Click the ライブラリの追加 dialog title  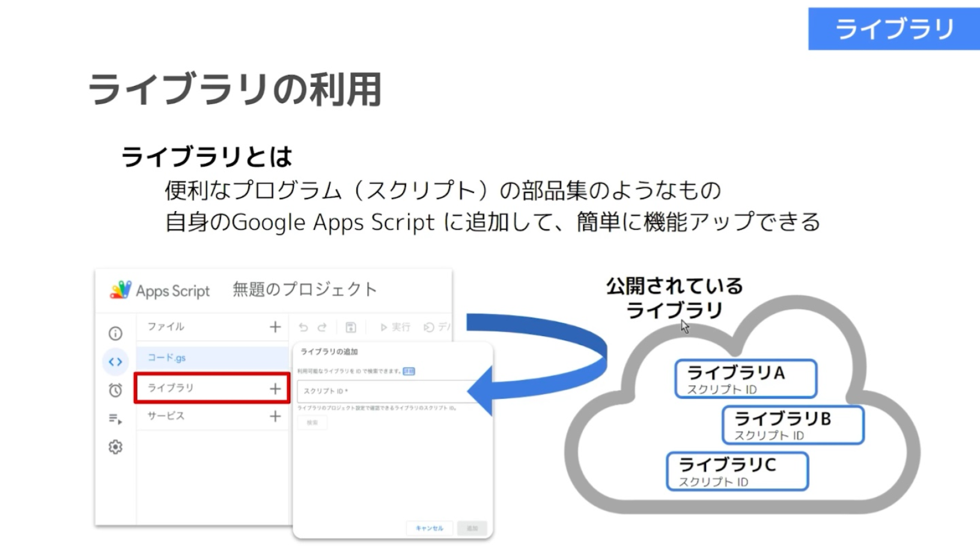coord(329,352)
